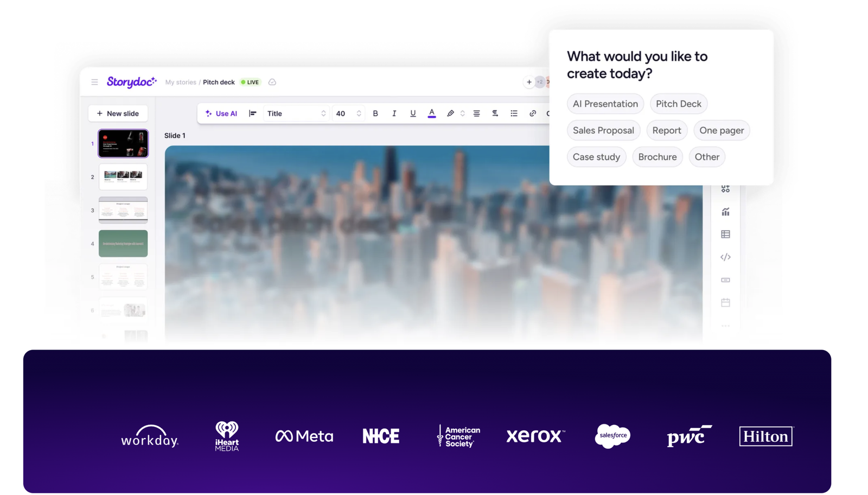
Task: Select slide 5 thumbnail
Action: [123, 277]
